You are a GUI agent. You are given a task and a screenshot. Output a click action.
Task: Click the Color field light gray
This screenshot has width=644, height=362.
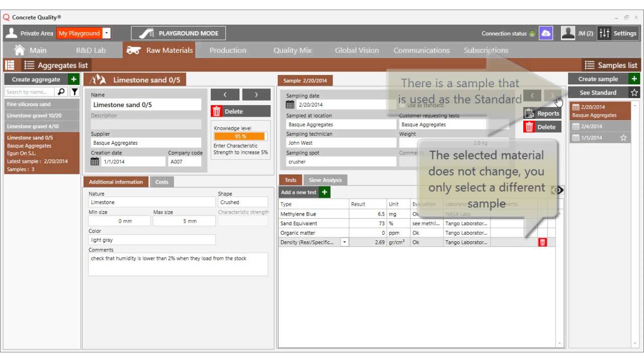click(x=152, y=240)
